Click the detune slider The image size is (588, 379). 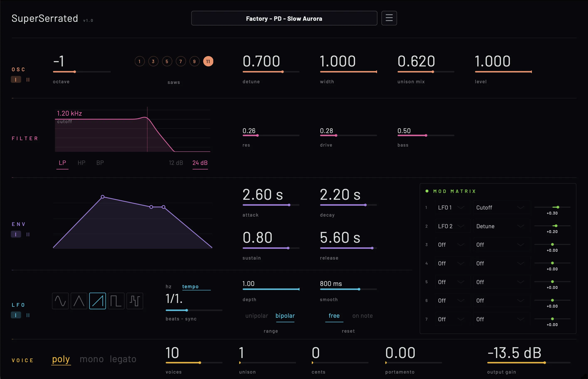(271, 72)
